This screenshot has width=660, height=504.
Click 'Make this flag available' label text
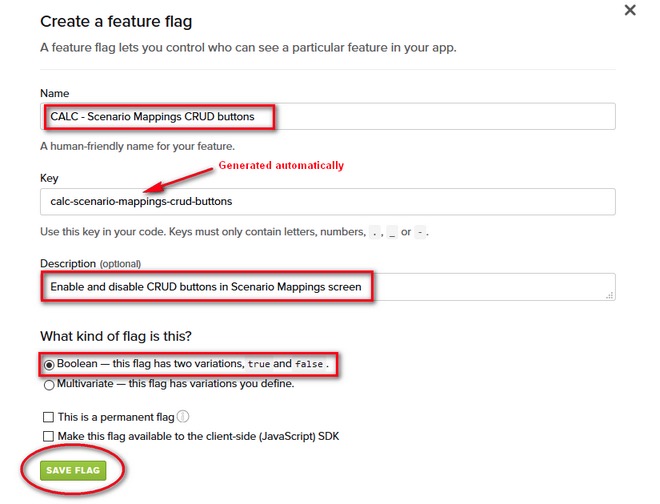[x=198, y=436]
